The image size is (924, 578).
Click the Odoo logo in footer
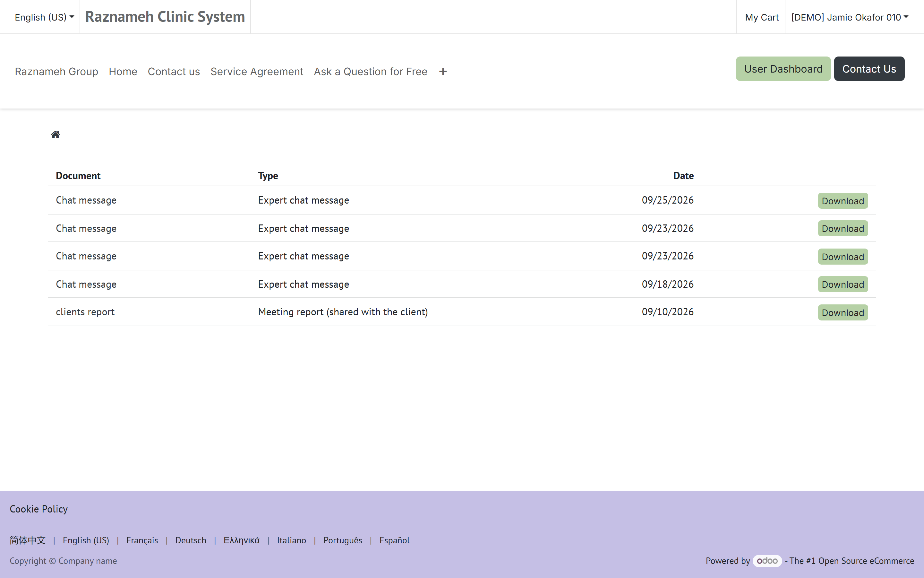pyautogui.click(x=767, y=561)
